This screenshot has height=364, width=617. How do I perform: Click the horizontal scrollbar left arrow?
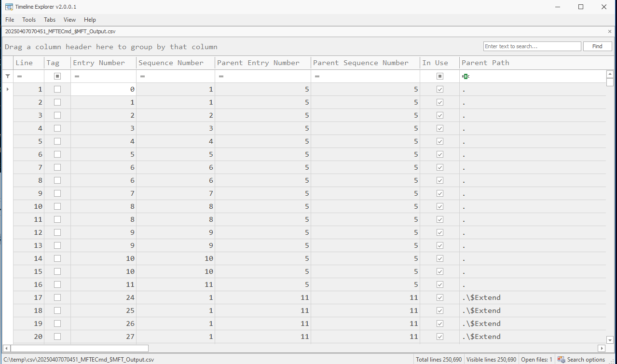coord(7,348)
